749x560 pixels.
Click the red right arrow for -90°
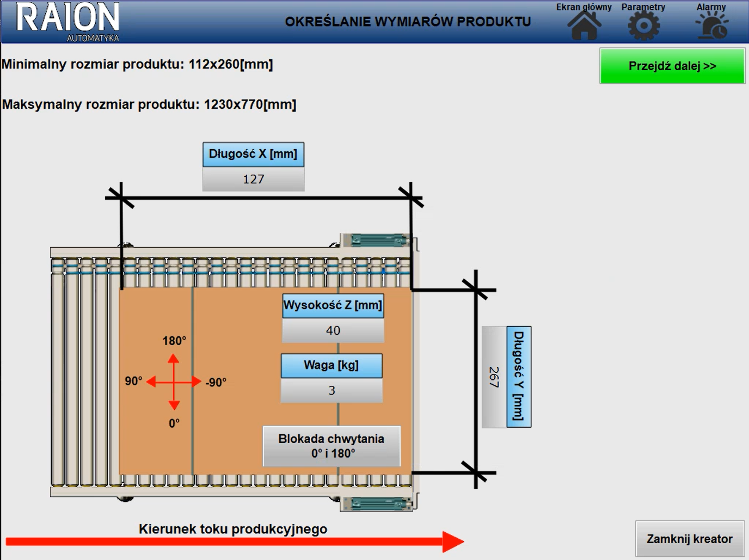pyautogui.click(x=195, y=382)
